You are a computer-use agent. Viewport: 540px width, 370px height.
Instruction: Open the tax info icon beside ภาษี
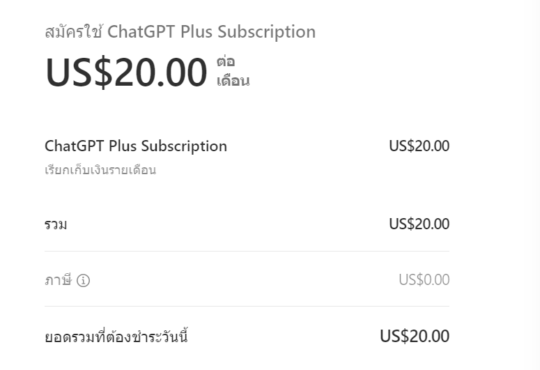(83, 280)
